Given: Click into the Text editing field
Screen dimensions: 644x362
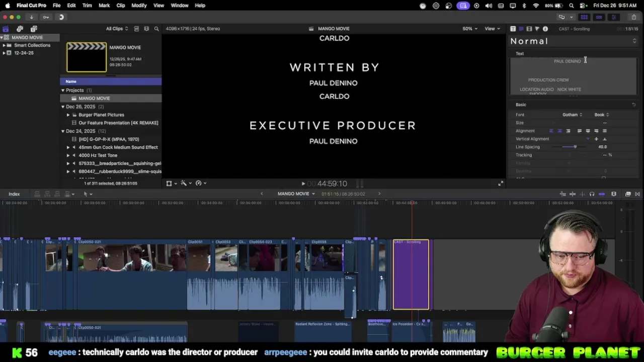Looking at the screenshot, I should [574, 76].
